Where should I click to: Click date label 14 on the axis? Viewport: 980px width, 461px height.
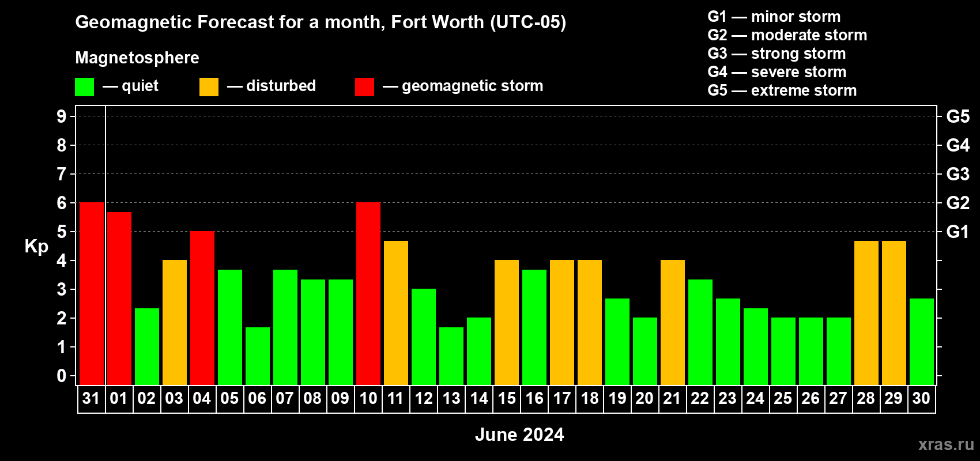[x=479, y=398]
